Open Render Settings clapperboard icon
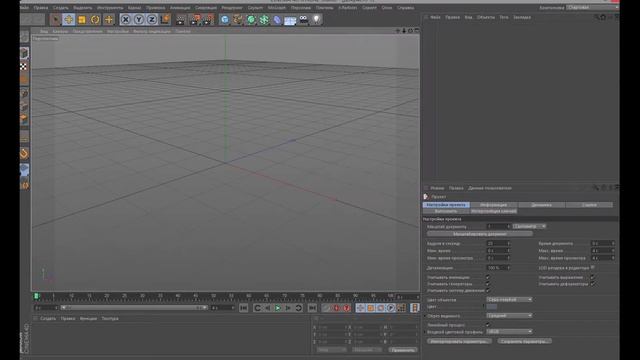 point(209,19)
